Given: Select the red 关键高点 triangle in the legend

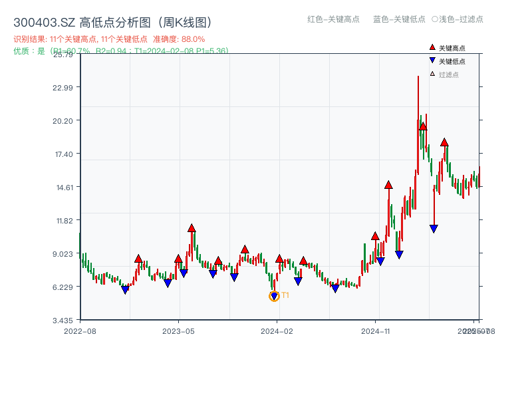Looking at the screenshot, I should [431, 47].
